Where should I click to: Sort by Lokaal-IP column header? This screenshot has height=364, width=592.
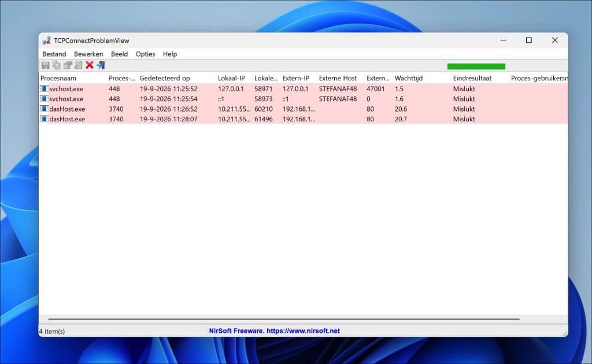coord(234,78)
